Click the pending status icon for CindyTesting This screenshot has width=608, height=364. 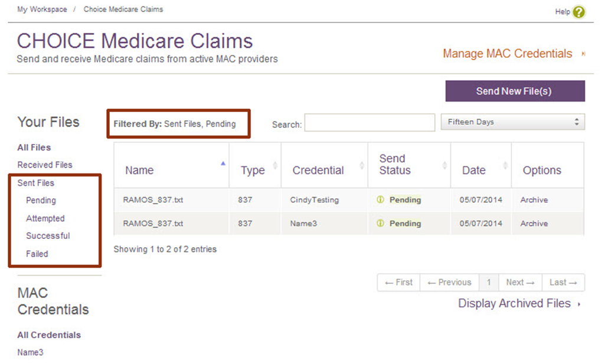(x=380, y=199)
